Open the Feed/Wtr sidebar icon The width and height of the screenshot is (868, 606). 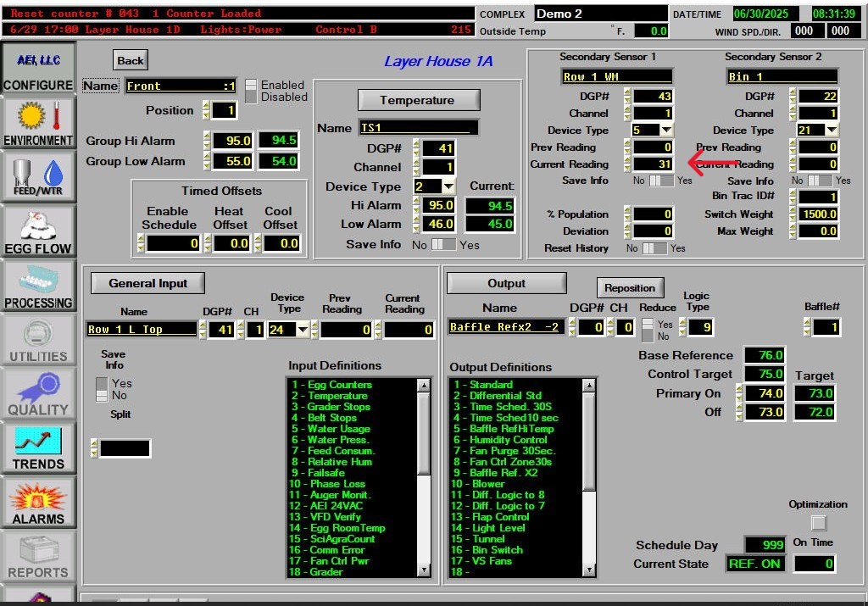tap(37, 177)
